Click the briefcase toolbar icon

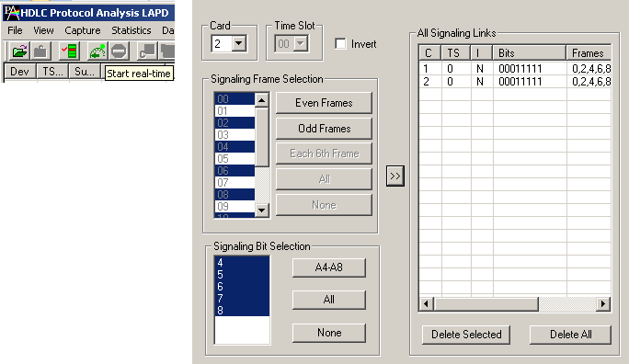click(40, 51)
